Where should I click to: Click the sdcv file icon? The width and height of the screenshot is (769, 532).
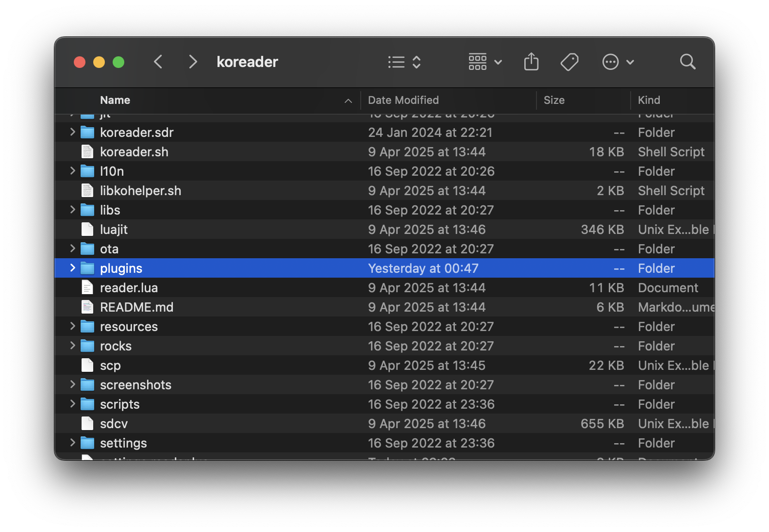87,423
